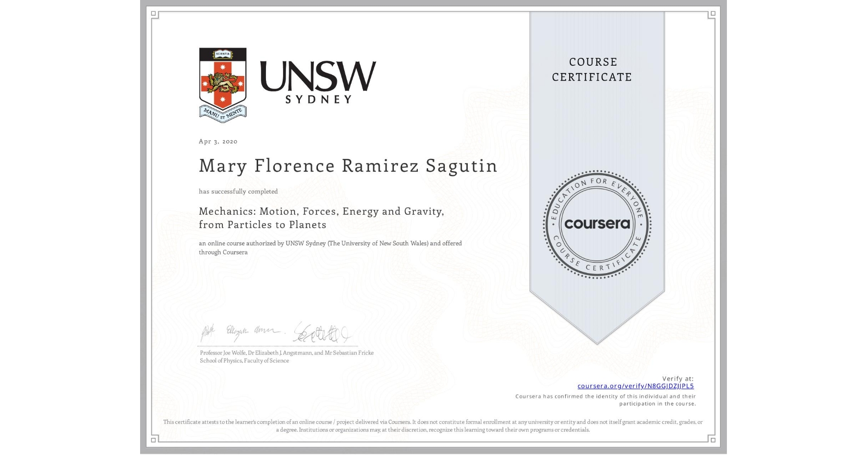Click the date Apr 3, 2020
Viewport: 868px width, 455px height.
pos(217,141)
